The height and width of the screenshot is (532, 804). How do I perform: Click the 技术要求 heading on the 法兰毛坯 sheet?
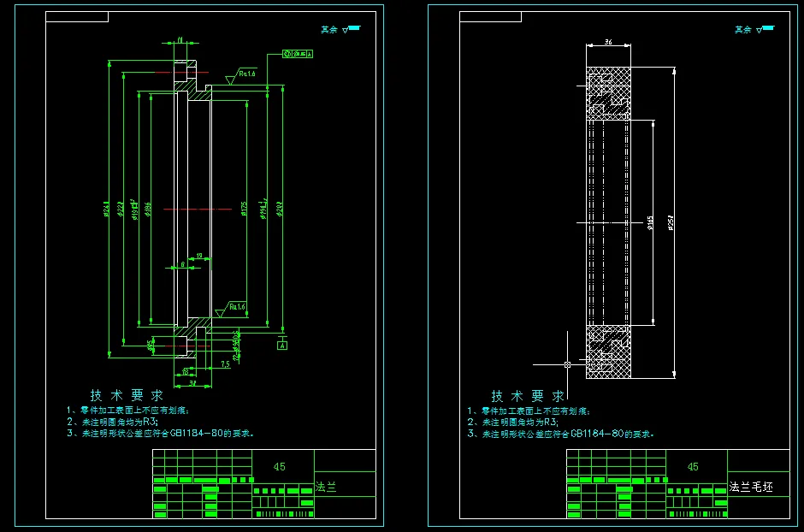(x=528, y=396)
